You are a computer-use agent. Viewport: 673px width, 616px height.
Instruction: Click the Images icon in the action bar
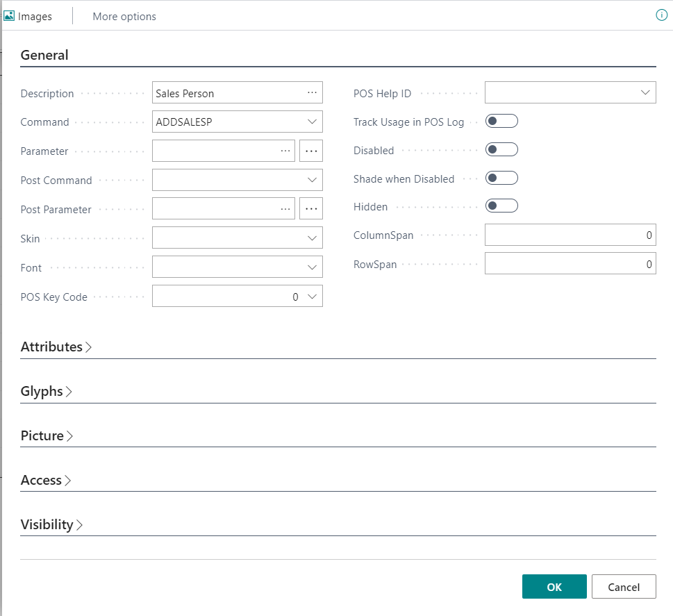pyautogui.click(x=10, y=16)
